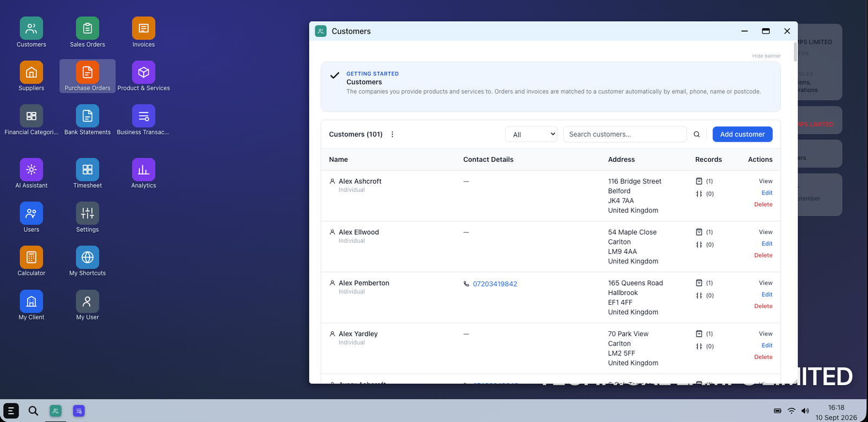This screenshot has width=868, height=422.
Task: Open the Bank Statements app
Action: (87, 120)
